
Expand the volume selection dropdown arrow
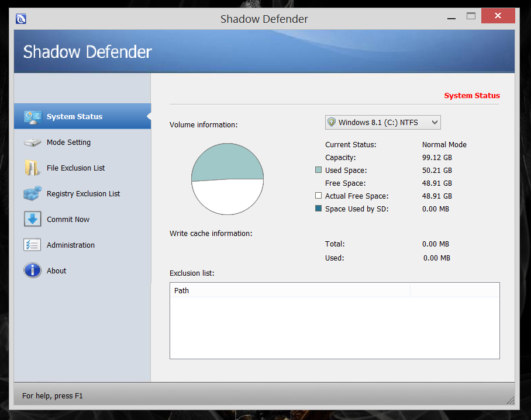435,123
